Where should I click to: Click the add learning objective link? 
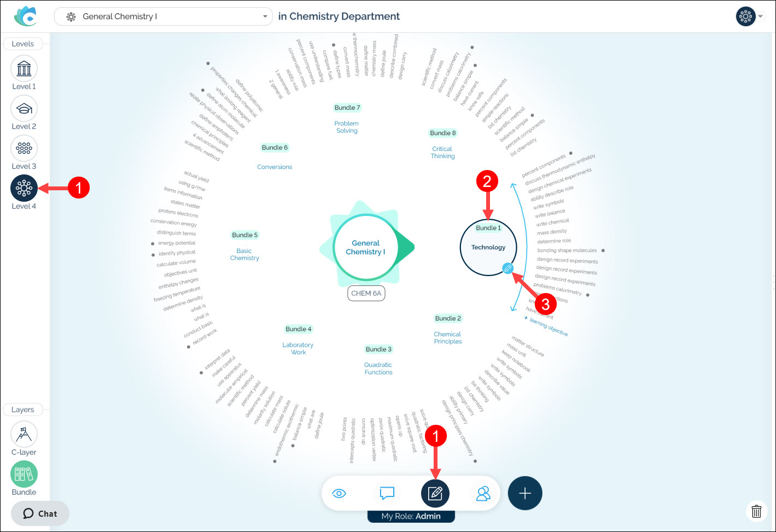[548, 326]
